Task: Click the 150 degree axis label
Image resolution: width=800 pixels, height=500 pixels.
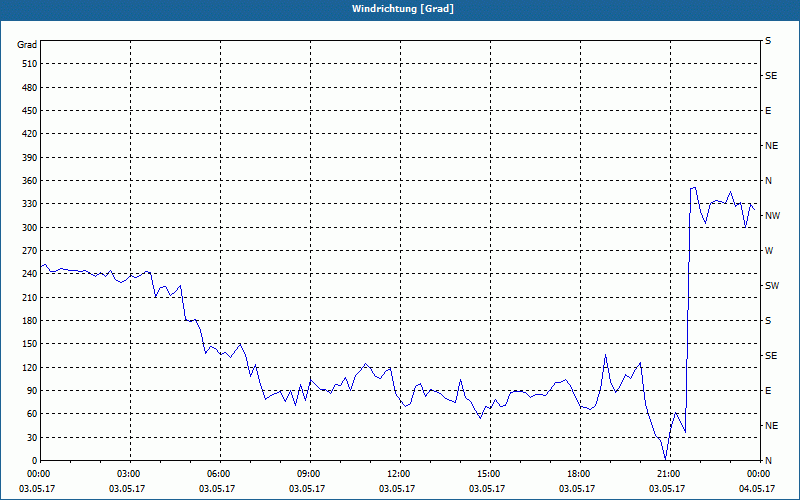Action: point(29,344)
